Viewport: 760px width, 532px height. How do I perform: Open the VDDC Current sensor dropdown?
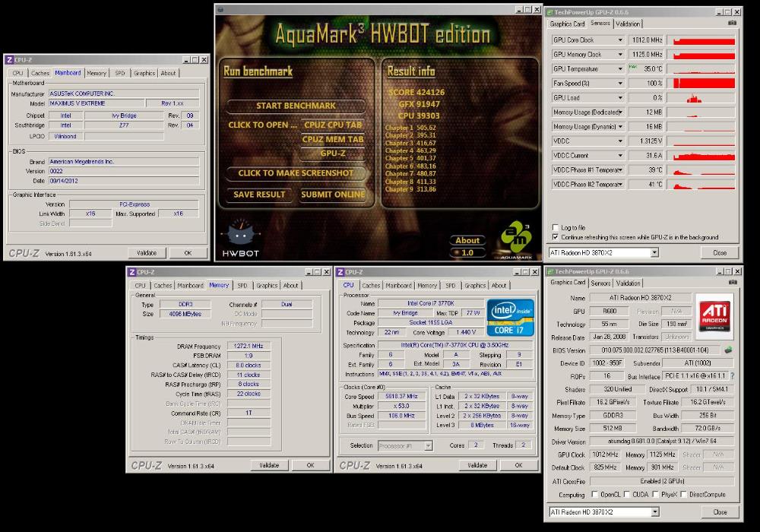coord(620,156)
